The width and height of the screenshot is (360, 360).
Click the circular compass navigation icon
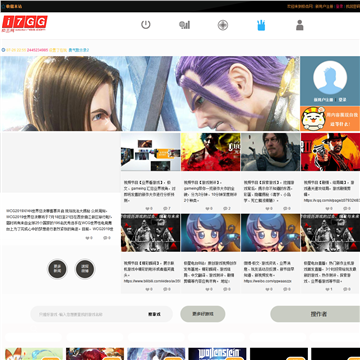click(223, 25)
